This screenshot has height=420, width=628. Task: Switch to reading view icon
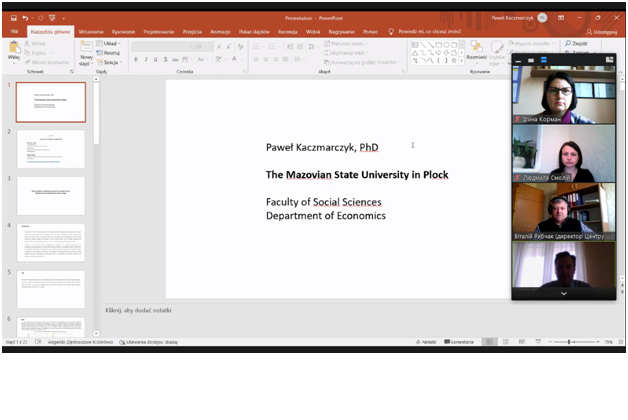[521, 342]
